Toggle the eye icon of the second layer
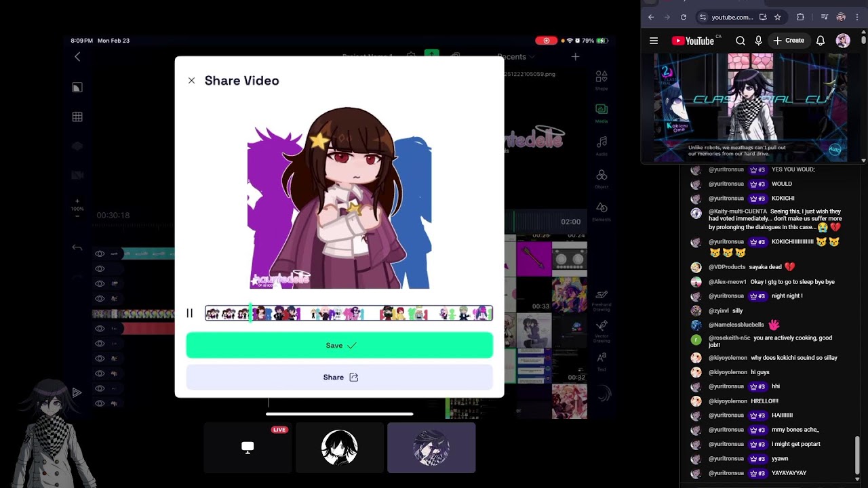The height and width of the screenshot is (488, 868). pos(100,268)
